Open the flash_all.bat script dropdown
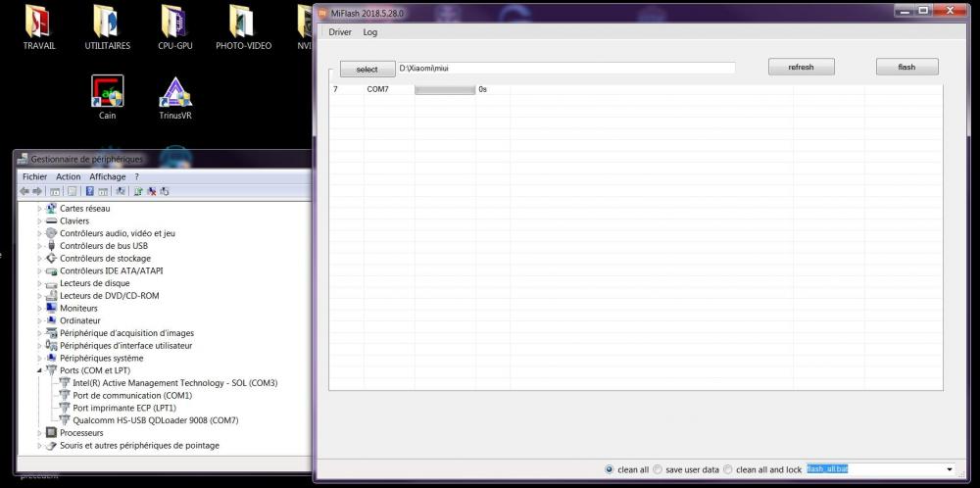980x488 pixels. pyautogui.click(x=949, y=470)
